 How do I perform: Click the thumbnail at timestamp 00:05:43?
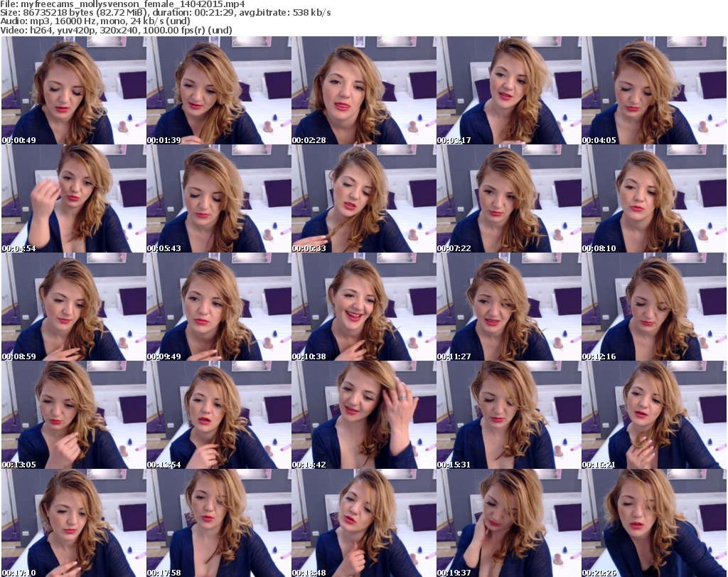(x=219, y=198)
